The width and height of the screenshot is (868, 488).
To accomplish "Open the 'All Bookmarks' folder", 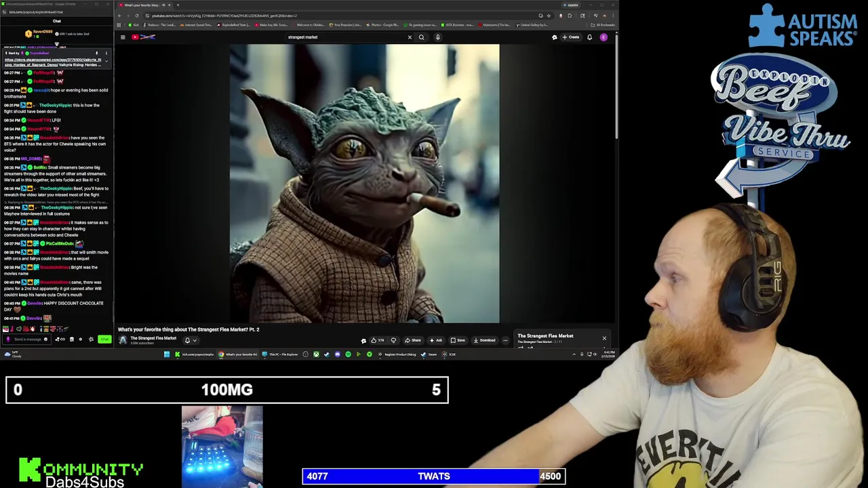I will point(604,25).
